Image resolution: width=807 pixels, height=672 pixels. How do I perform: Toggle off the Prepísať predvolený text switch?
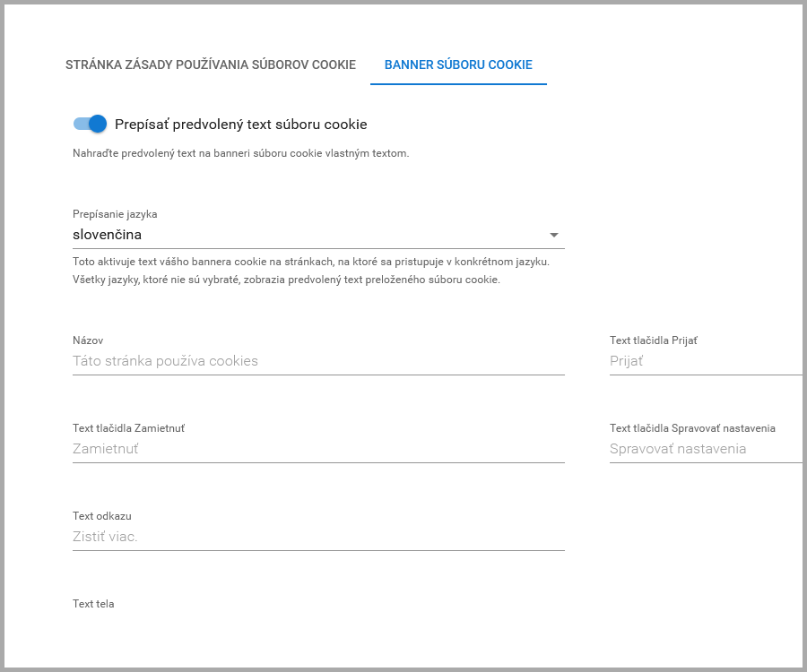point(91,125)
